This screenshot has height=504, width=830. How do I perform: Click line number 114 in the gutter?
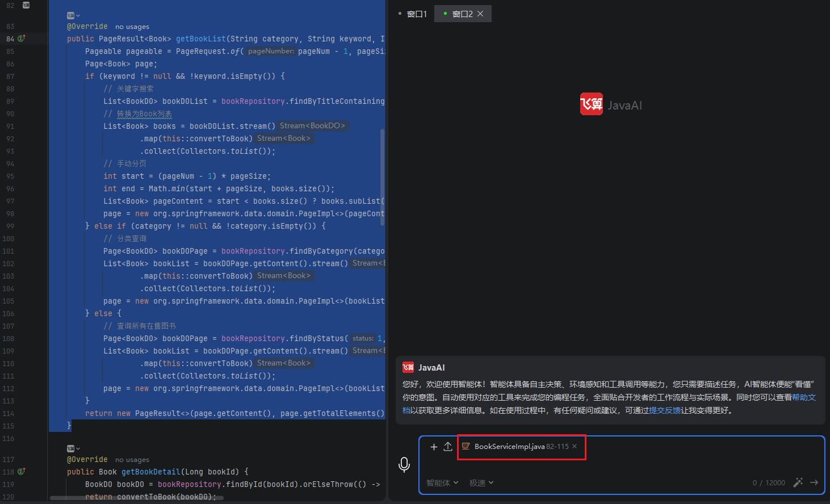pos(8,413)
